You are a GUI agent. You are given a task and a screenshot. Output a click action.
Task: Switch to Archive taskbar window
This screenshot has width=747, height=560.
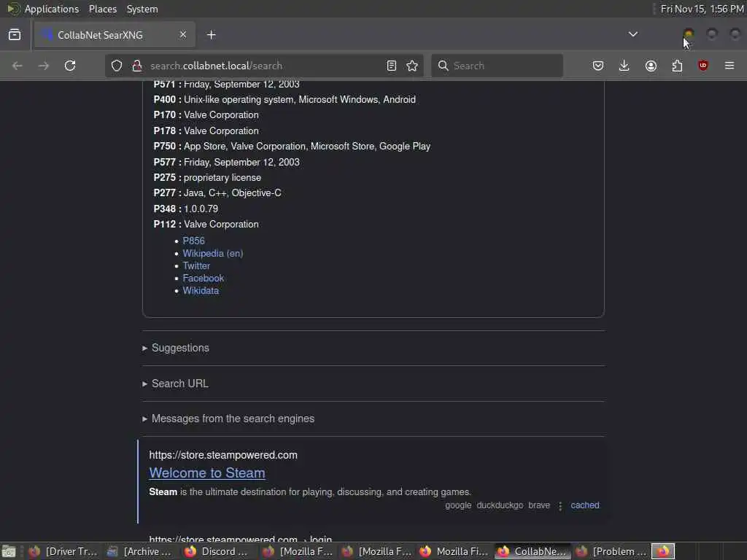click(139, 551)
